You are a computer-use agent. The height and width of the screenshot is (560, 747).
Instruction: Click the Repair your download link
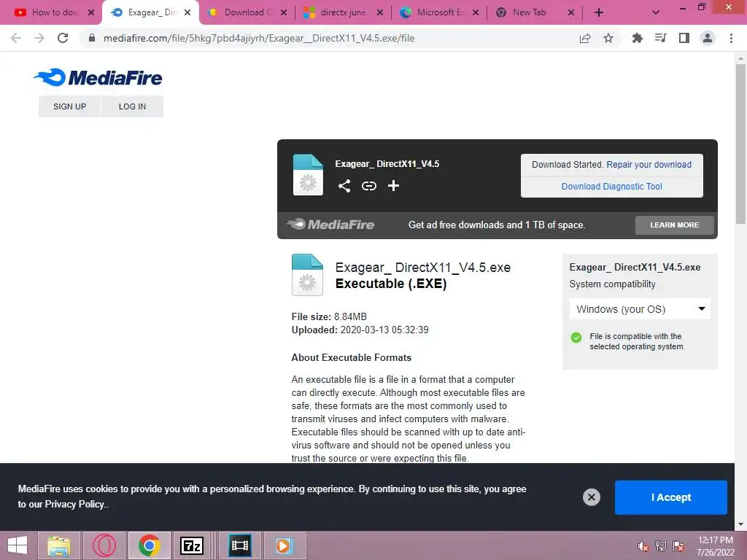[x=649, y=164]
